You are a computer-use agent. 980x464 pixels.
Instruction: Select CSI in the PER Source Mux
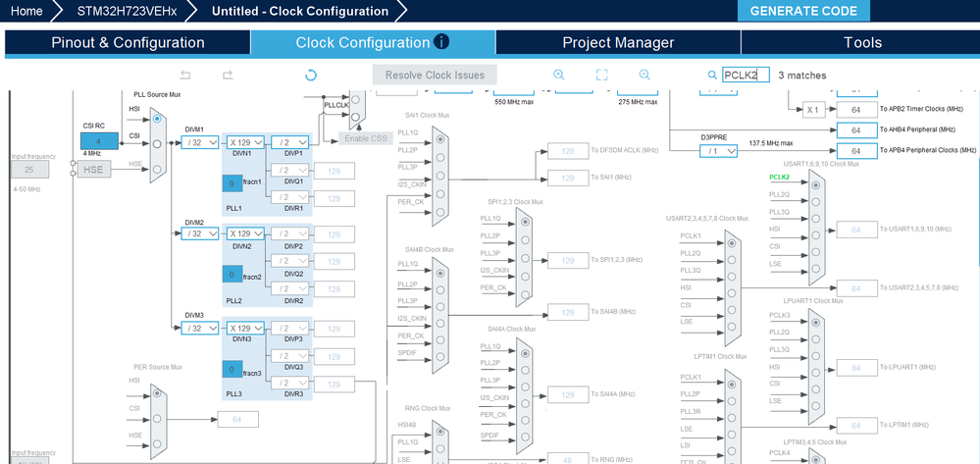pos(157,418)
